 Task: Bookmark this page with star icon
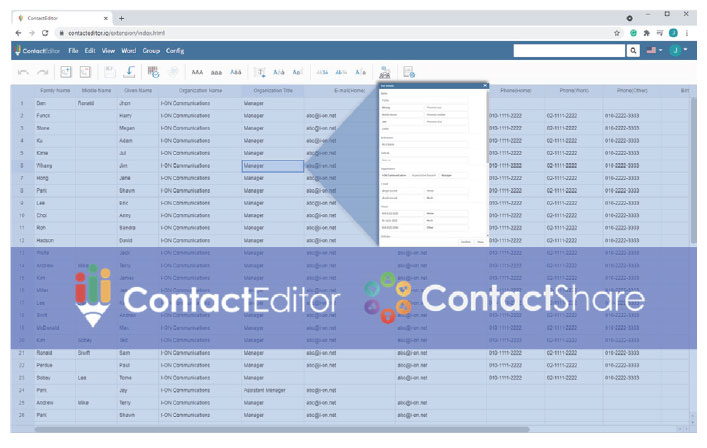tap(617, 33)
